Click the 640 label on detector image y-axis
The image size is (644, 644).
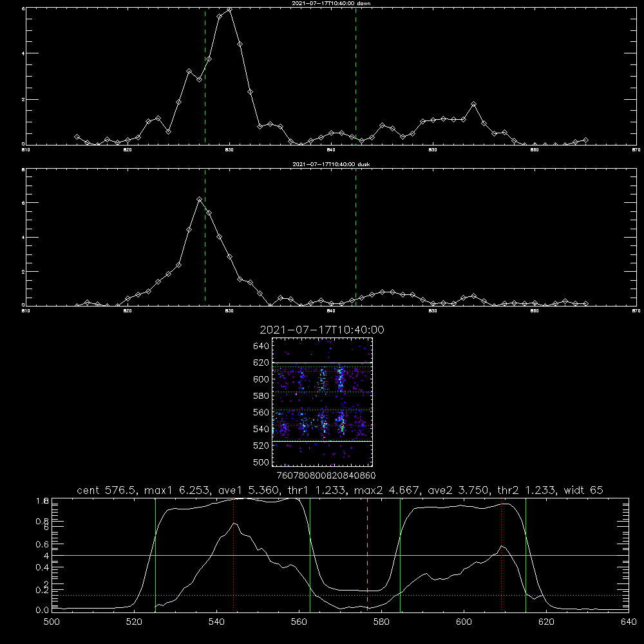click(x=261, y=346)
